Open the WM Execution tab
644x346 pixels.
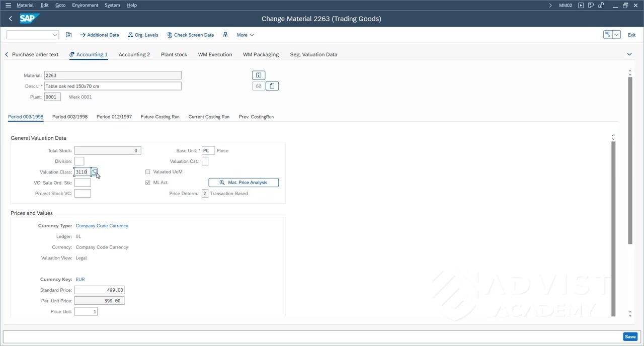[x=215, y=54]
